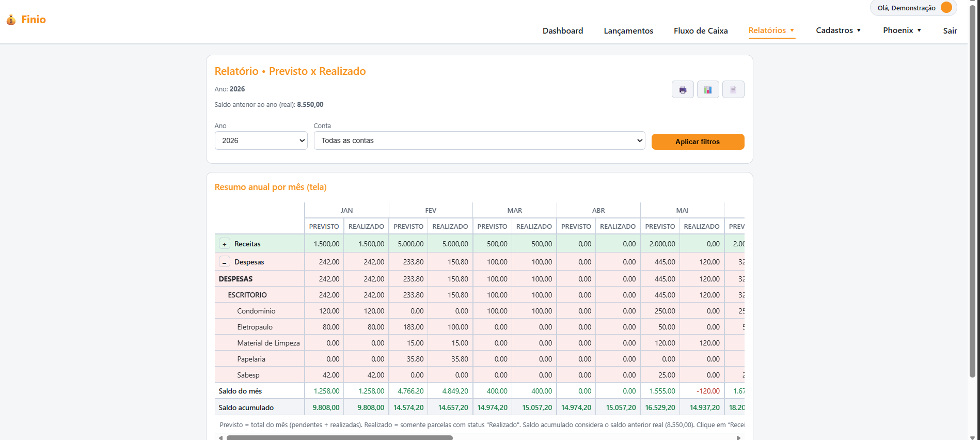Open the Ano year dropdown
Image resolution: width=980 pixels, height=440 pixels.
pos(261,140)
